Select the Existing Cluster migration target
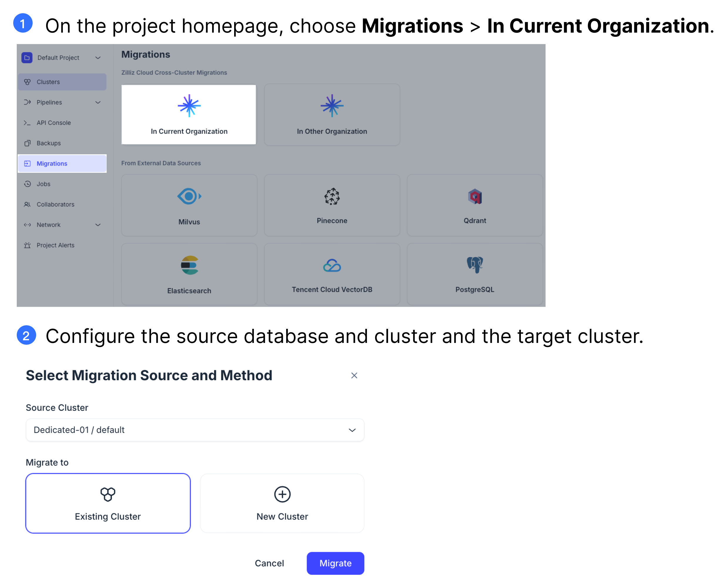Viewport: 728px width, 588px height. (x=107, y=503)
